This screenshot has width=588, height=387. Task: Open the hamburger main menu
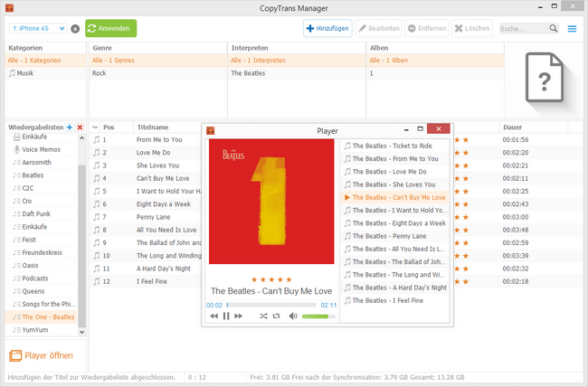pos(572,29)
